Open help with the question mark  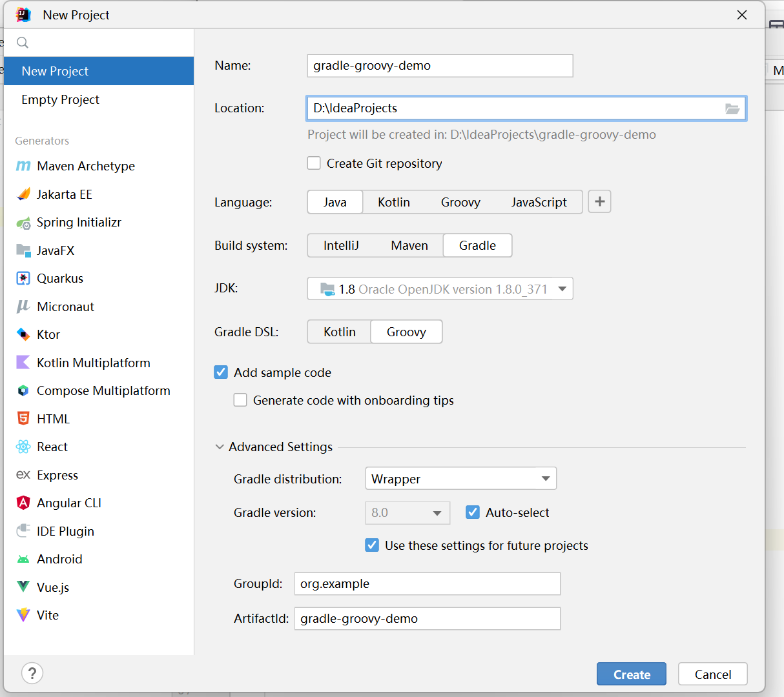click(x=32, y=673)
